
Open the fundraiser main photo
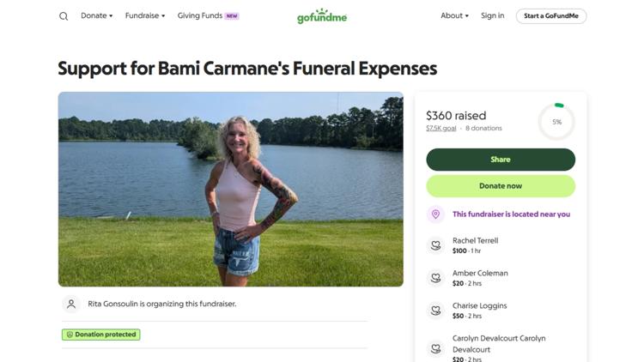pos(231,190)
